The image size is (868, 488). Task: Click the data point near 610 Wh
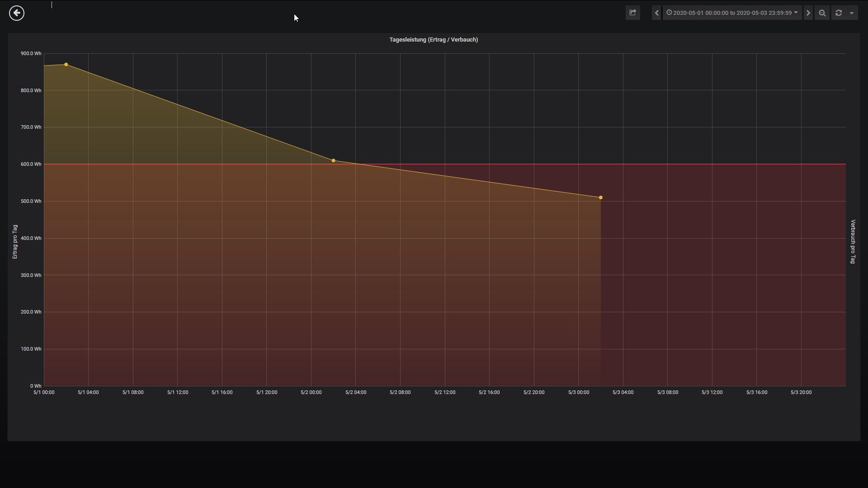coord(334,160)
